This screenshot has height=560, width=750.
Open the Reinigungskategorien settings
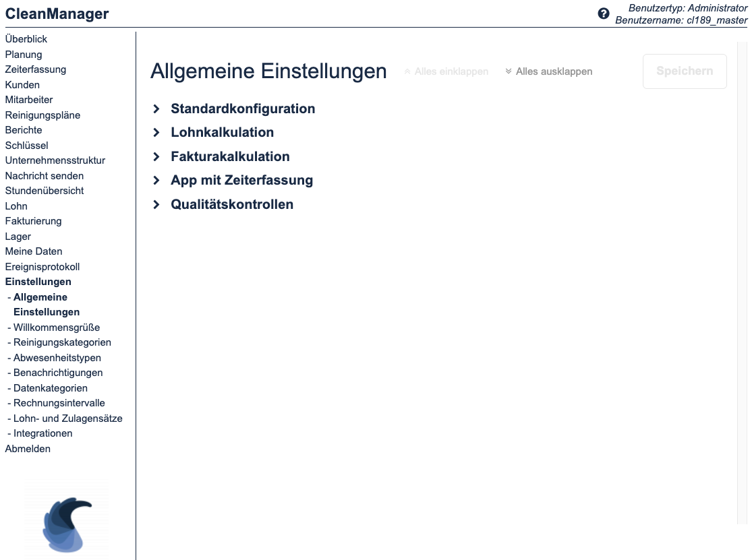click(62, 342)
